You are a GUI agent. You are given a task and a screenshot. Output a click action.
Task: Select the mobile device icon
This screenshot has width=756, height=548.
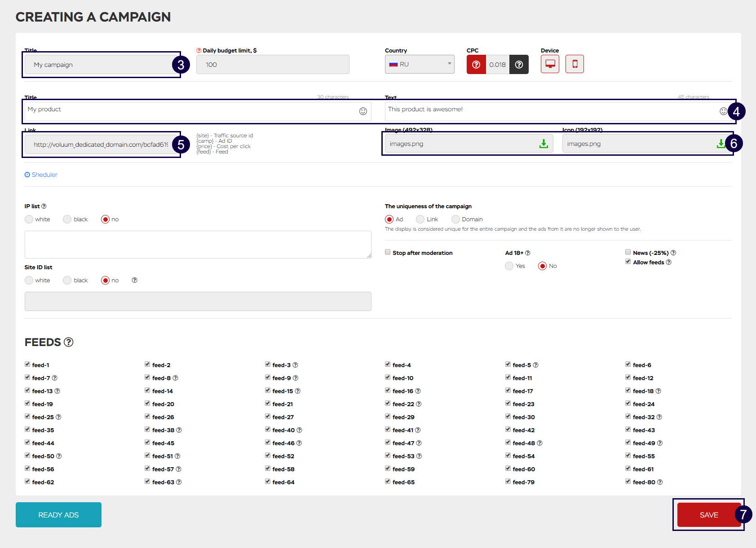(x=575, y=64)
